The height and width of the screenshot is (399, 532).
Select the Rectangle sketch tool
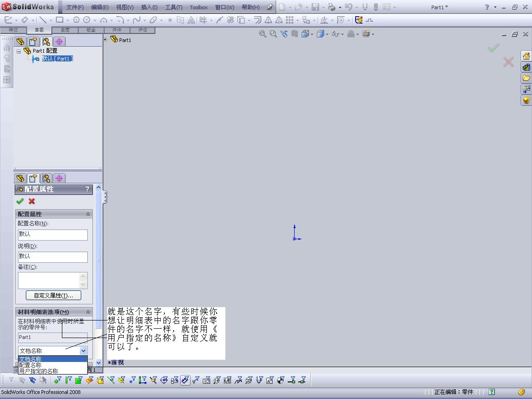click(x=60, y=20)
